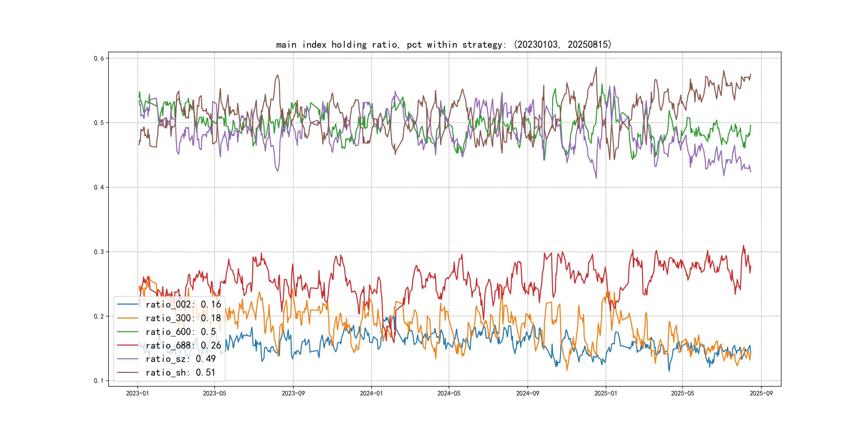
Task: Select the ratio_sz: 0.49 legend entry
Action: click(x=180, y=359)
